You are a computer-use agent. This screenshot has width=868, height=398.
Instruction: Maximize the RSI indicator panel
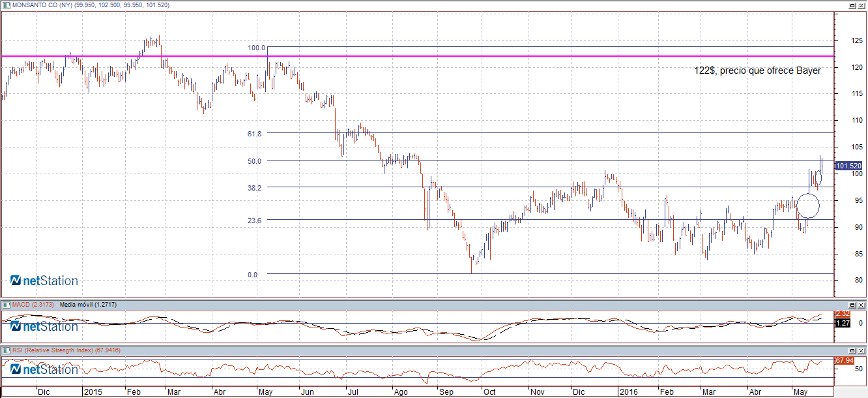(852, 350)
